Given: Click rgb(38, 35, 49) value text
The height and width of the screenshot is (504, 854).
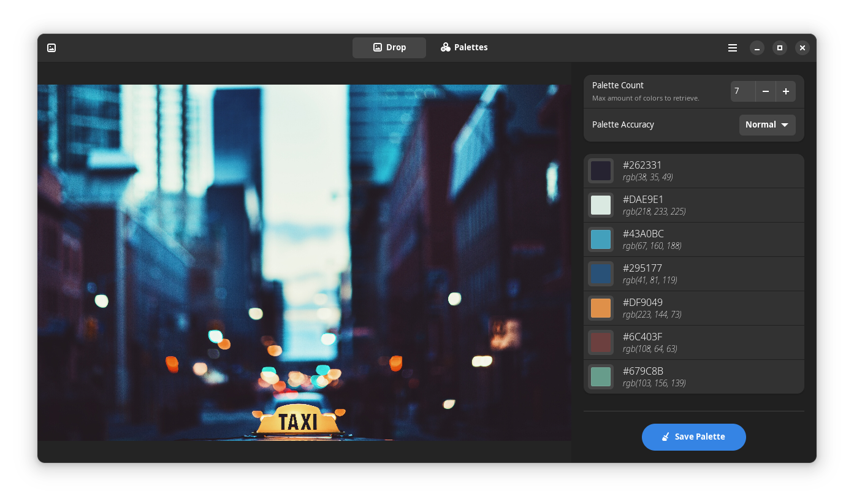Looking at the screenshot, I should click(x=648, y=177).
